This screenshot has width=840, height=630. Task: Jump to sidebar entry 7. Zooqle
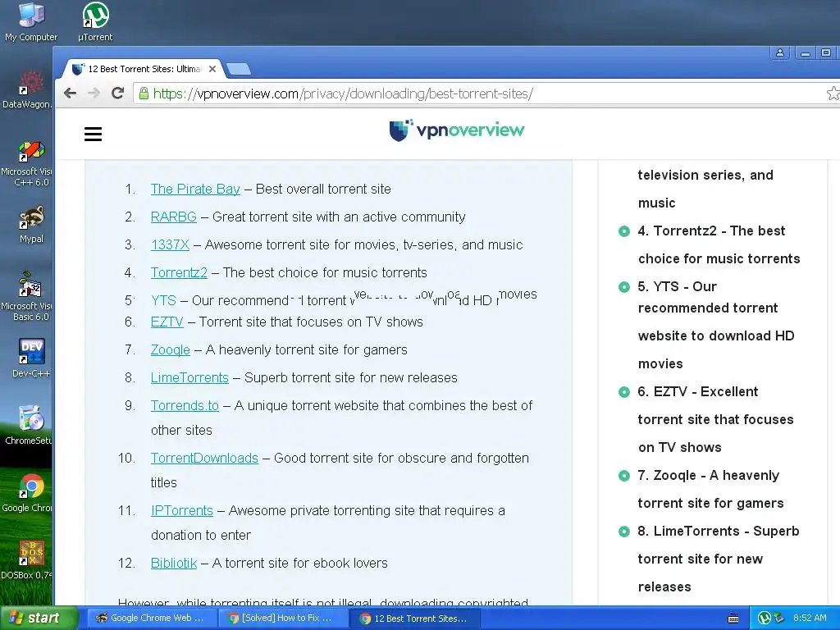[710, 489]
